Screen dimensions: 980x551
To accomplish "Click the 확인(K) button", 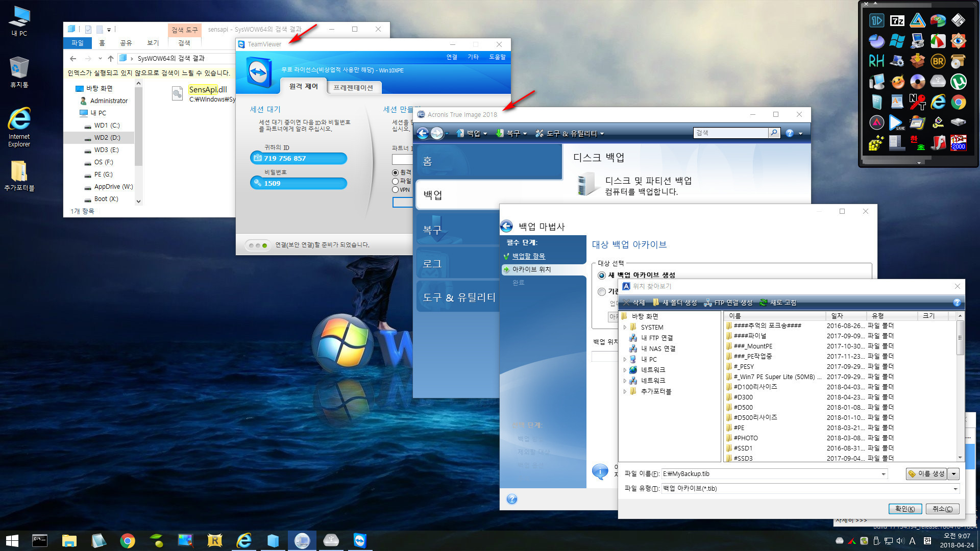I will [905, 509].
